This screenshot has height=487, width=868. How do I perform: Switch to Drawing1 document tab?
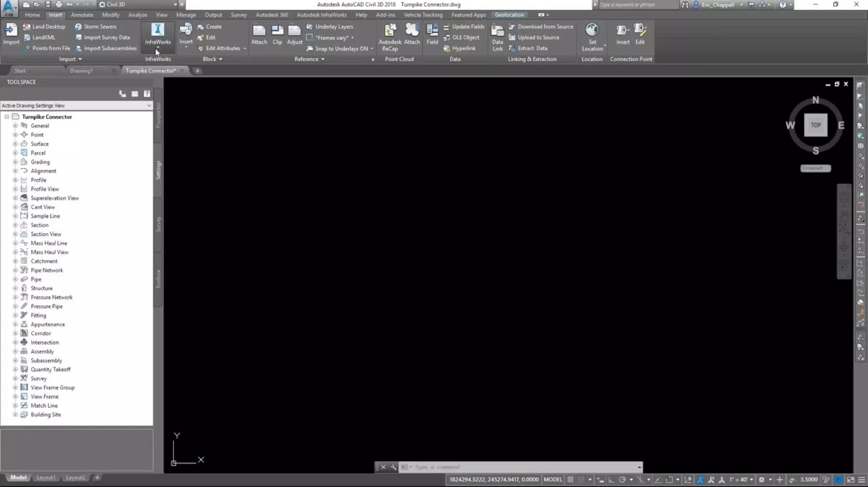(x=81, y=71)
